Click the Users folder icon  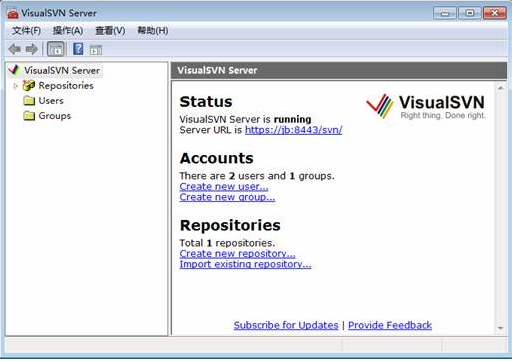pos(29,100)
